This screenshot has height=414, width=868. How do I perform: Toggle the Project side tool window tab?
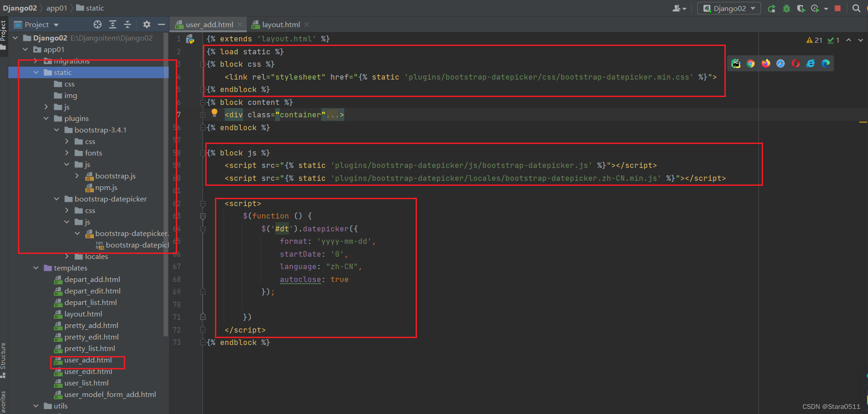point(3,35)
